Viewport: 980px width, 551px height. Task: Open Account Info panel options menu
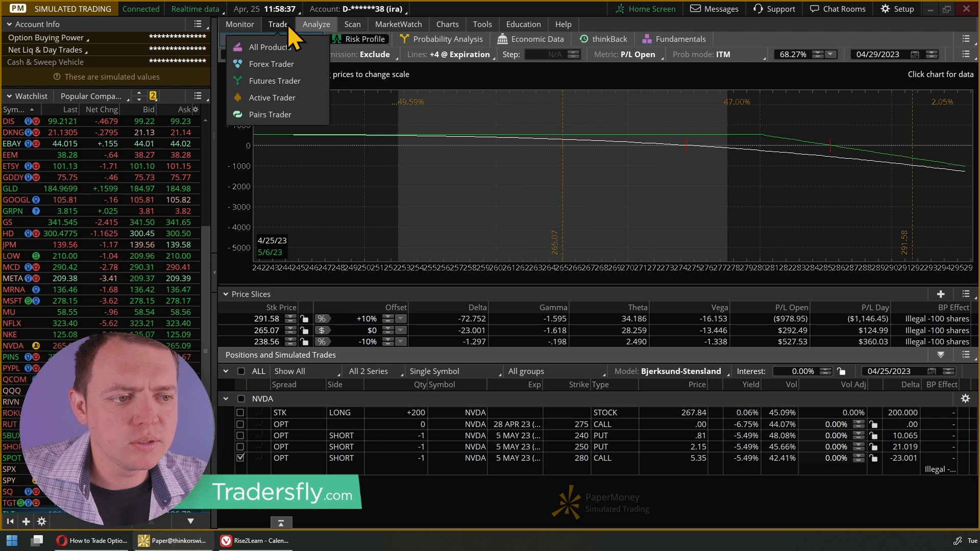(198, 24)
